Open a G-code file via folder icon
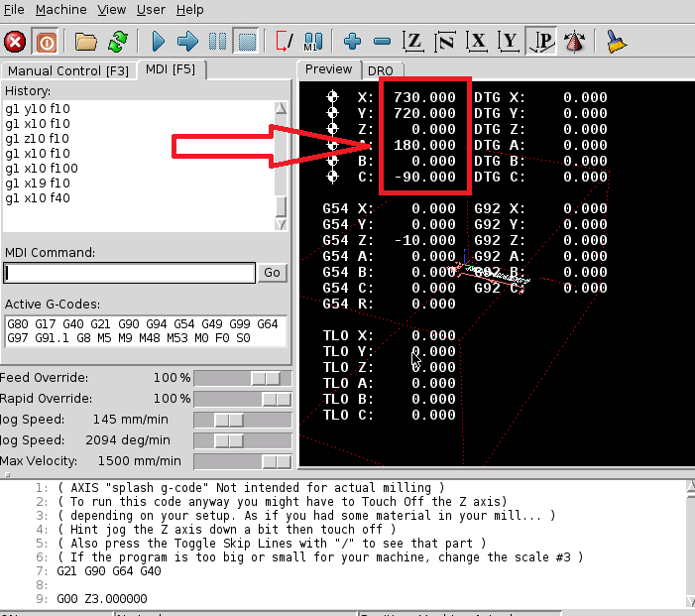Viewport: 695px width, 616px height. 86,42
